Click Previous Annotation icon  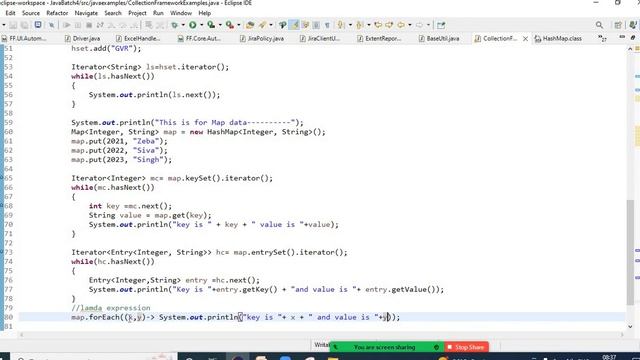359,25
